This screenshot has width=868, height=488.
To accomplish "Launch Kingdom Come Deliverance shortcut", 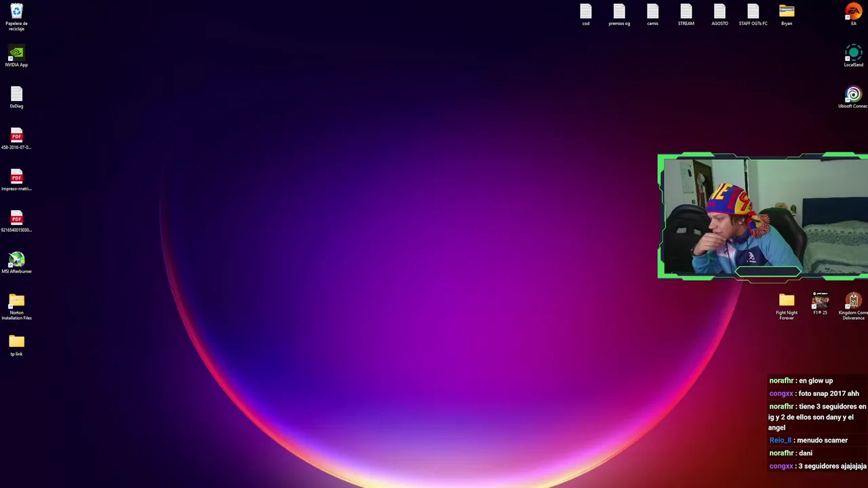I will [x=853, y=307].
